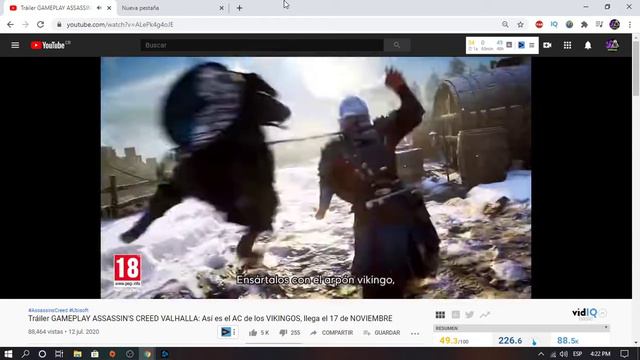Click the vidIQ blue play icon in the header widget
This screenshot has height=360, width=640.
click(521, 45)
